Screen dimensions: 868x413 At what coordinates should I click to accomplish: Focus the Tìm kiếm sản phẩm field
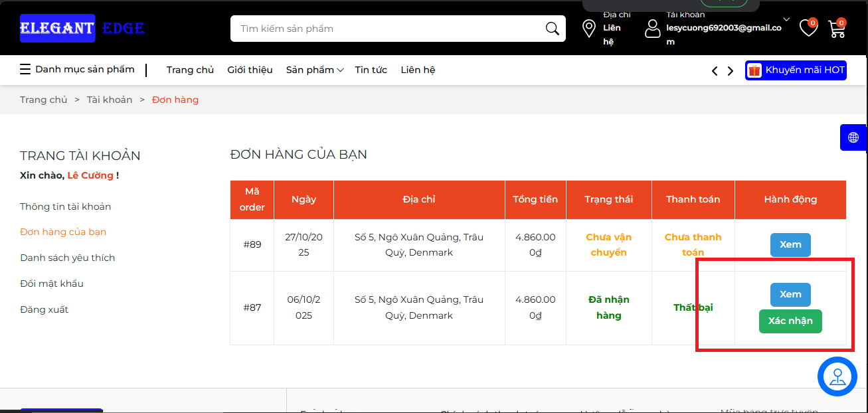pos(389,29)
